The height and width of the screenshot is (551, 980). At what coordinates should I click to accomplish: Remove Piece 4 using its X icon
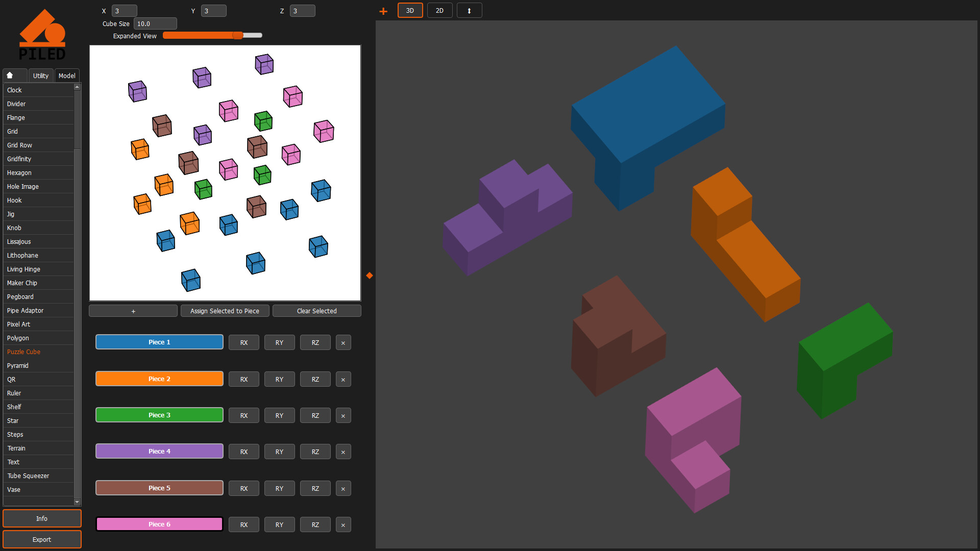[343, 452]
